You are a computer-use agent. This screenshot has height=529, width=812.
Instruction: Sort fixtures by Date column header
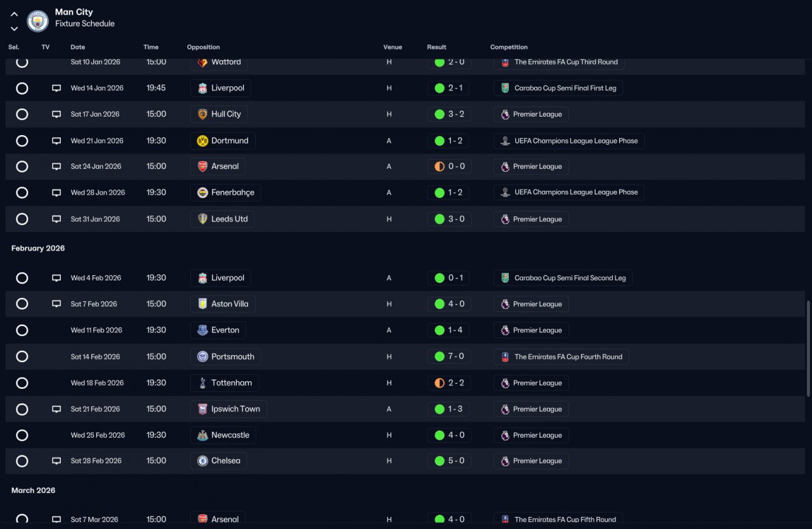coord(78,47)
